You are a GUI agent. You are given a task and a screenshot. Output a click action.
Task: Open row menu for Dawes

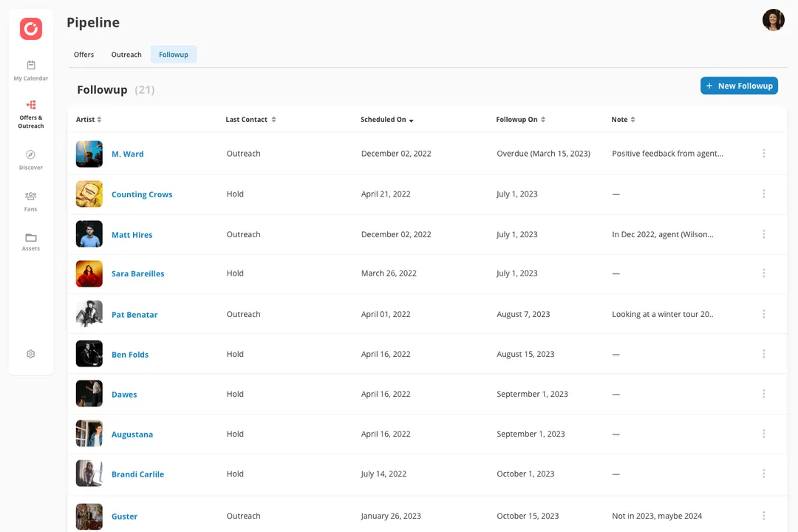[763, 394]
